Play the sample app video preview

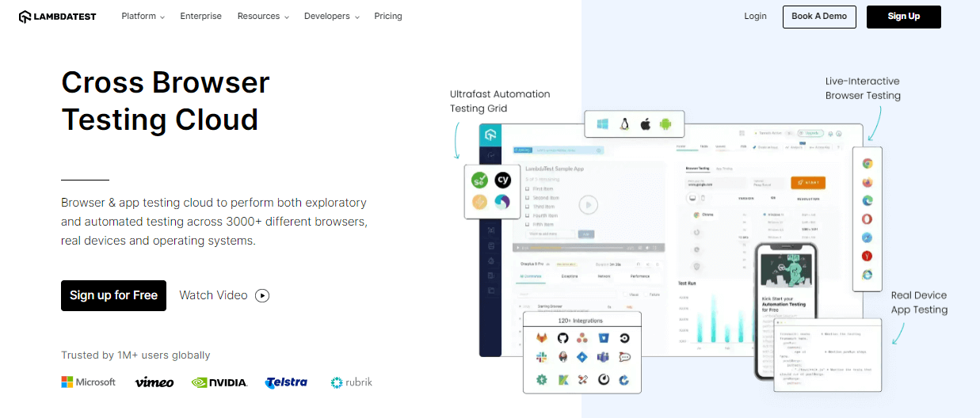[587, 205]
